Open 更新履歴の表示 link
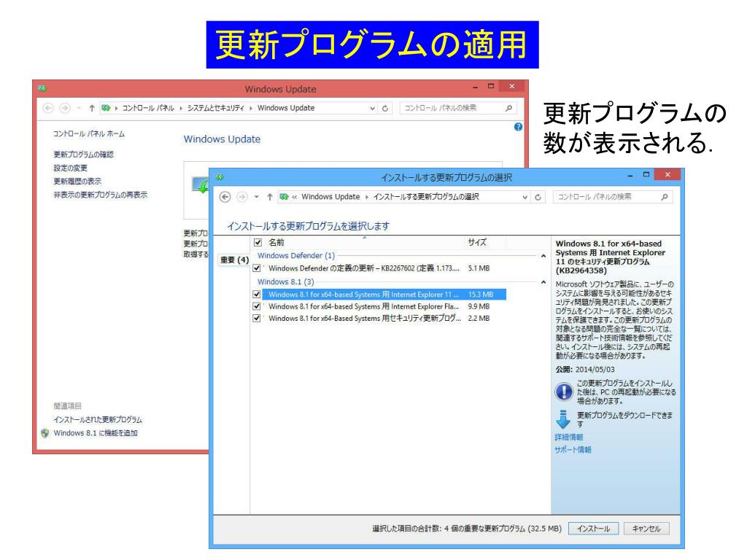The image size is (747, 560). click(77, 181)
